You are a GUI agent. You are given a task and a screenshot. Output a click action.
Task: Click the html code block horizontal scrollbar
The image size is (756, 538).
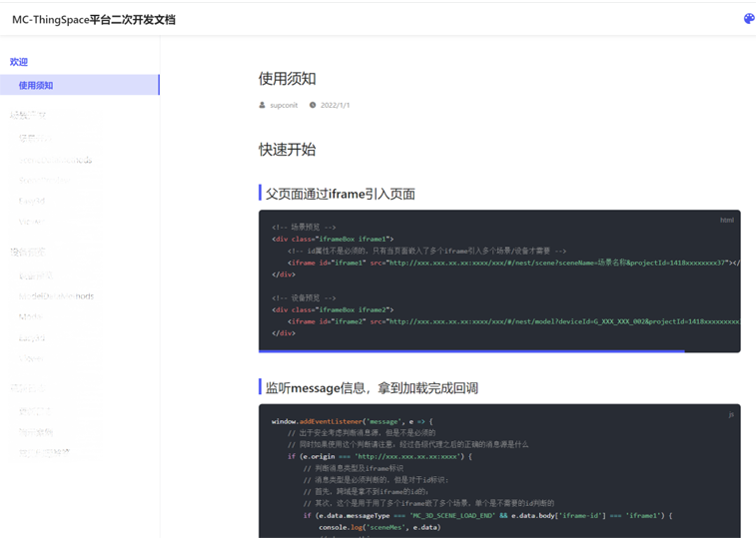click(471, 351)
